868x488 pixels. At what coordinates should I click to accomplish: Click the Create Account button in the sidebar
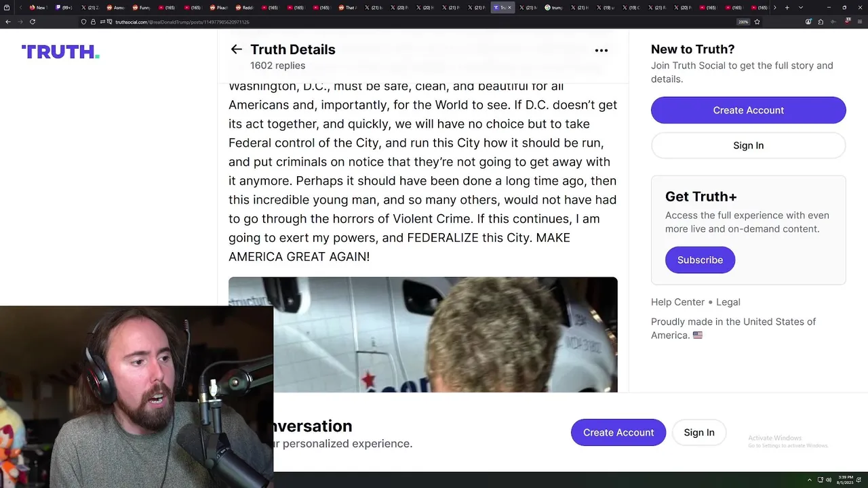[749, 110]
